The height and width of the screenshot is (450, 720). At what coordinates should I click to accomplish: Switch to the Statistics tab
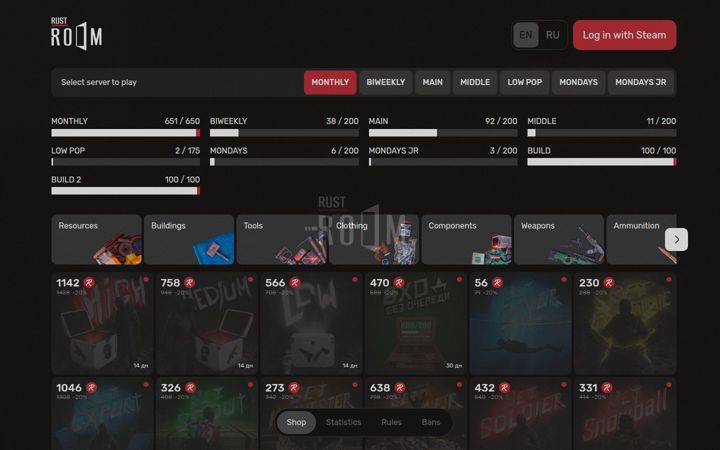[343, 422]
